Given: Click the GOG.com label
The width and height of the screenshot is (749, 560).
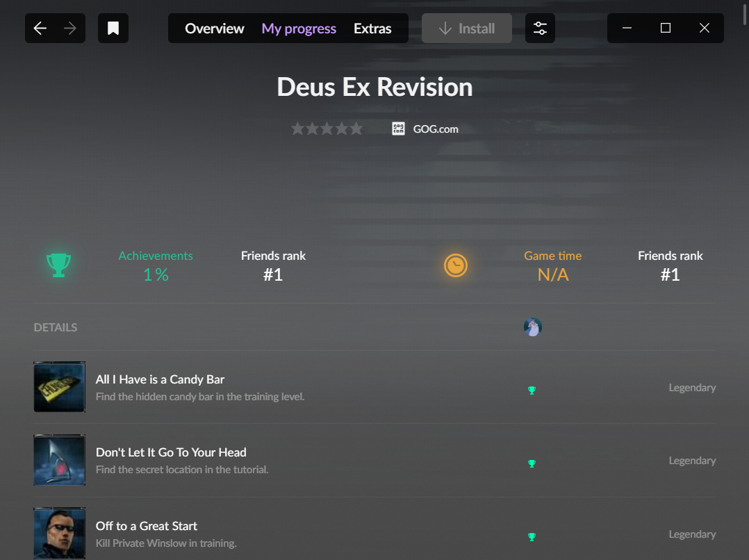Looking at the screenshot, I should 436,129.
